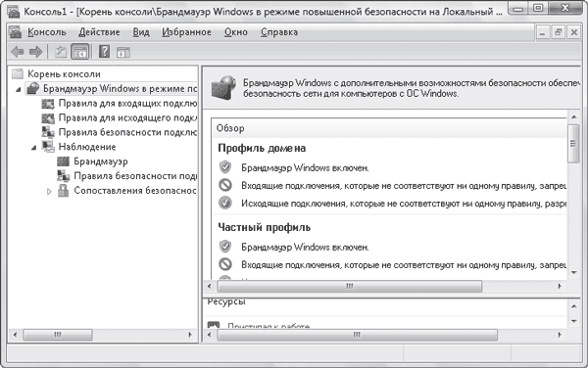Click green shield icon under Частный профиль

pos(225,247)
